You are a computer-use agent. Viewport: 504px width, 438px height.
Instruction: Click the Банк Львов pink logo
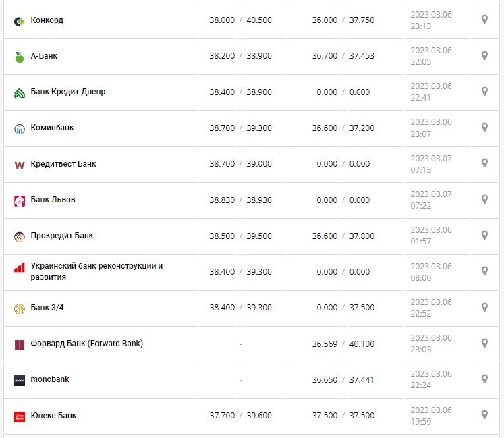point(19,200)
